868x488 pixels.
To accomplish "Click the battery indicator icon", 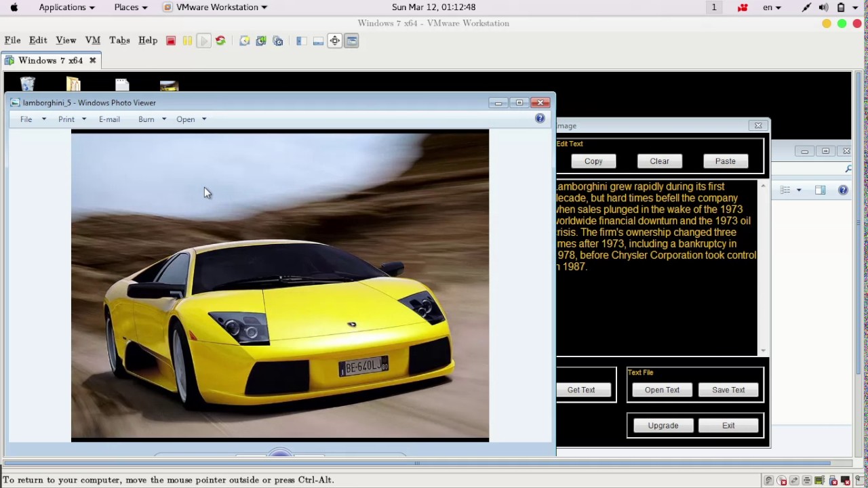I will 841,7.
